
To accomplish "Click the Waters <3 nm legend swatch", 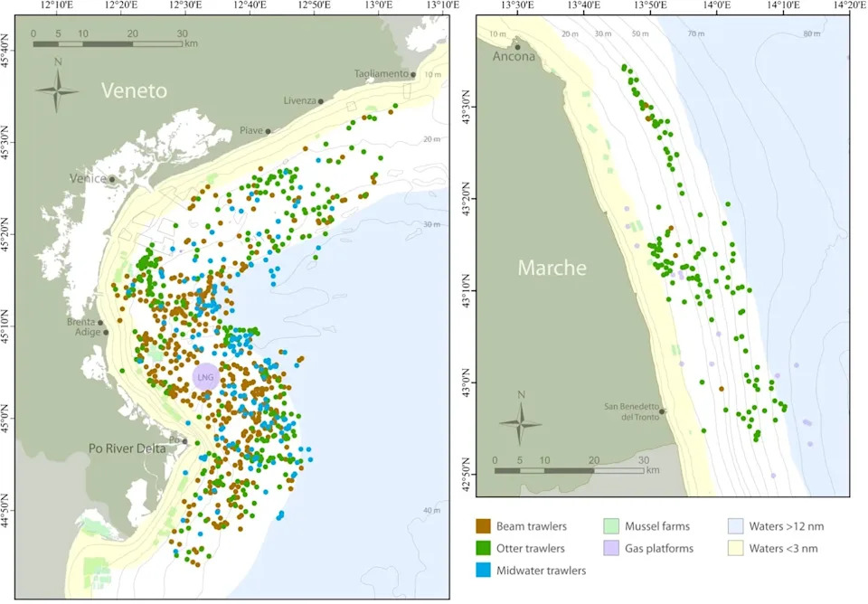I will 736,549.
